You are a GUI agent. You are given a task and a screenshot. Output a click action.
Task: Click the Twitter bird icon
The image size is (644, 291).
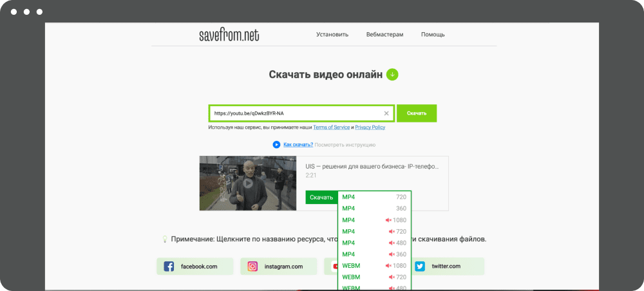(420, 267)
